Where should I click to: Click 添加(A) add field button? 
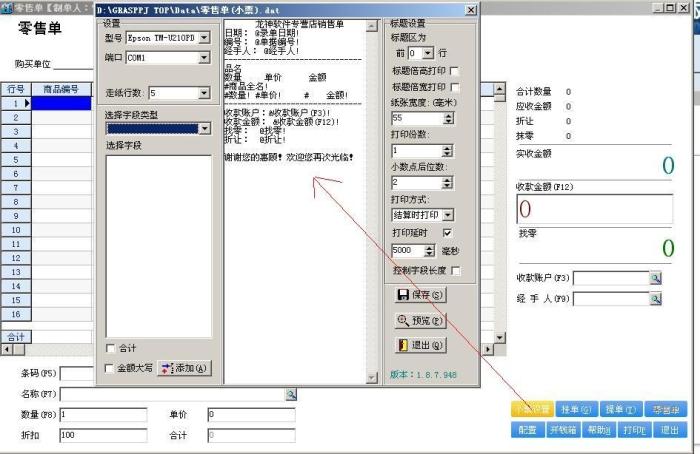coord(184,368)
